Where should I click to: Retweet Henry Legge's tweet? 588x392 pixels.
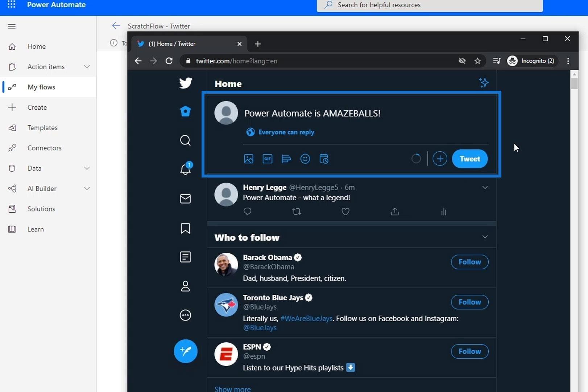(x=297, y=211)
